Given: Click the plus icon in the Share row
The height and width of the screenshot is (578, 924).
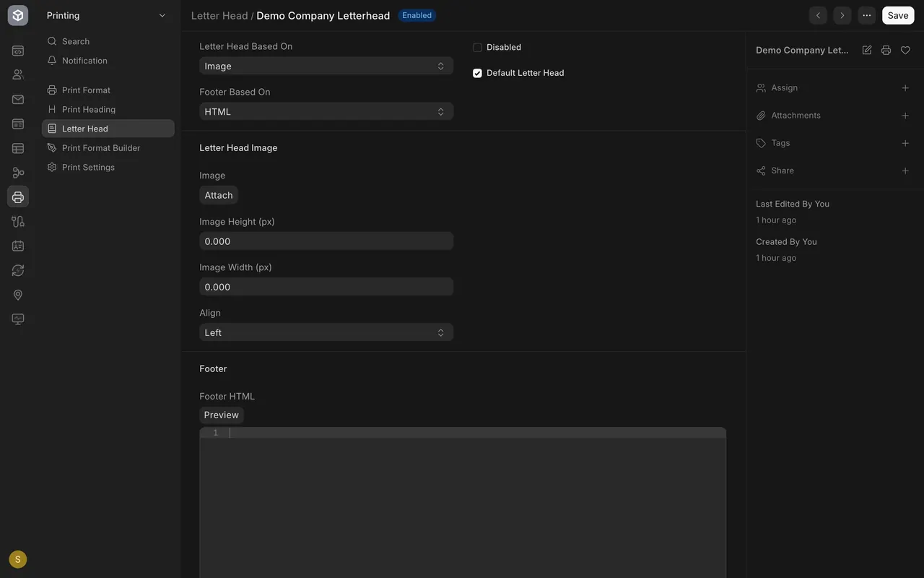Looking at the screenshot, I should pyautogui.click(x=905, y=171).
